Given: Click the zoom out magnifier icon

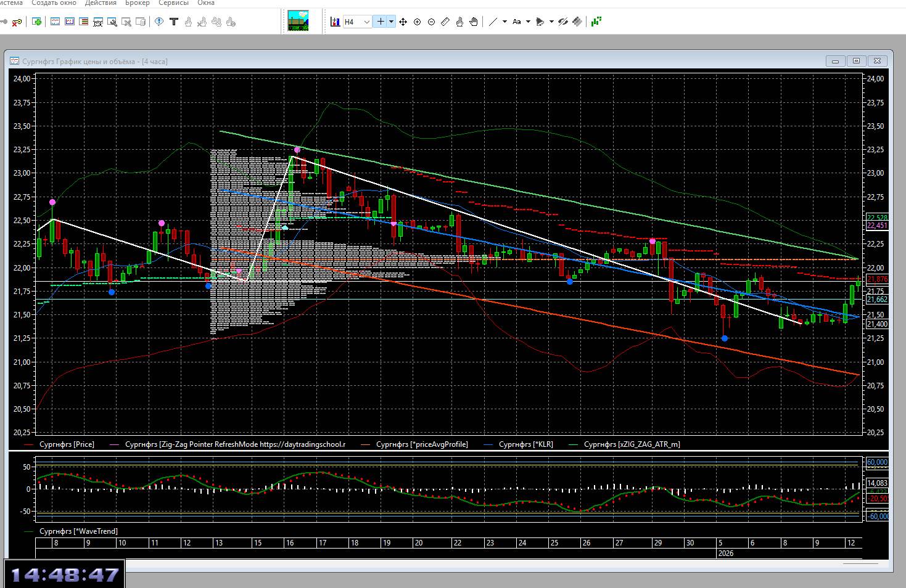Looking at the screenshot, I should coord(431,22).
